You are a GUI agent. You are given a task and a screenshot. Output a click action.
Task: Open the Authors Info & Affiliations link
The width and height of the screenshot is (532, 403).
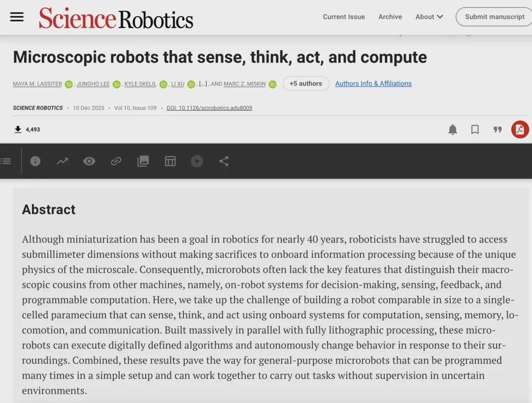[373, 84]
